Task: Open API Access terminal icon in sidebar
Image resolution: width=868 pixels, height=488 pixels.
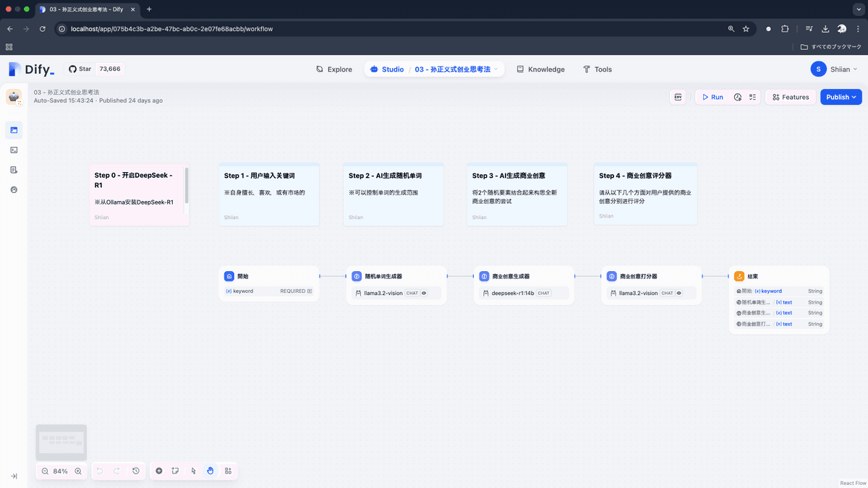Action: (14, 150)
